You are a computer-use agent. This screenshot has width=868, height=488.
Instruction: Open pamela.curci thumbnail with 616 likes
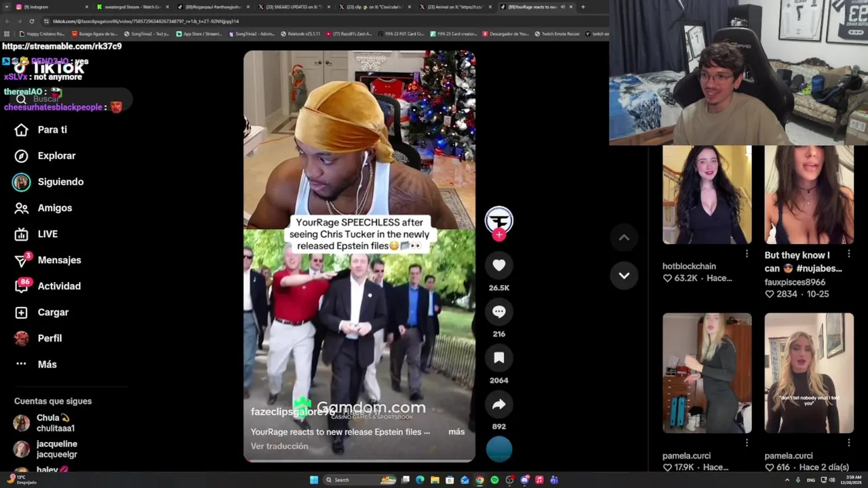809,373
